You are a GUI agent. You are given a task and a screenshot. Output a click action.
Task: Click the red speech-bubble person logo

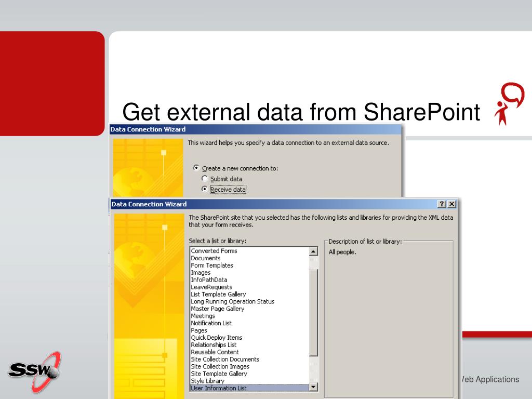coord(509,103)
